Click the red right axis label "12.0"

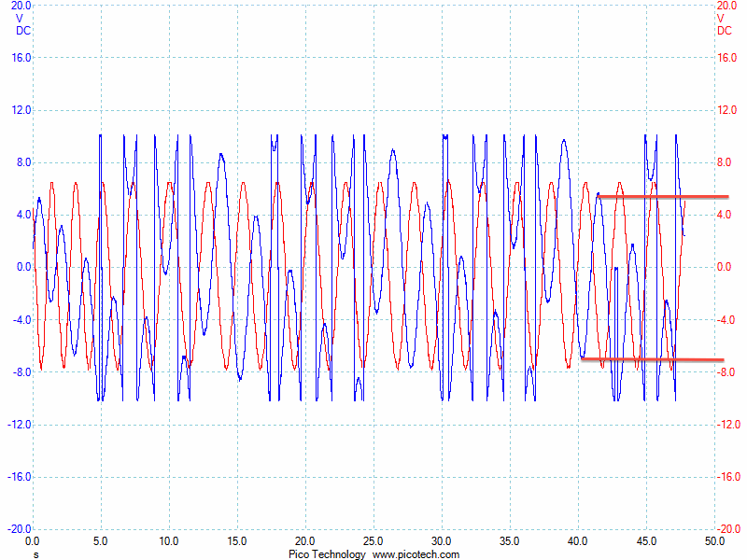coord(727,110)
